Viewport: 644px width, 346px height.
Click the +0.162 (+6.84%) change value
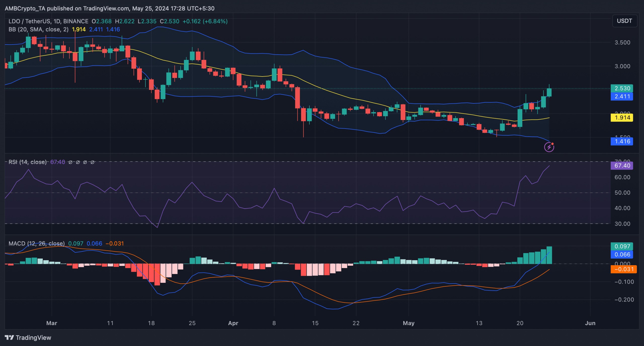pos(205,21)
